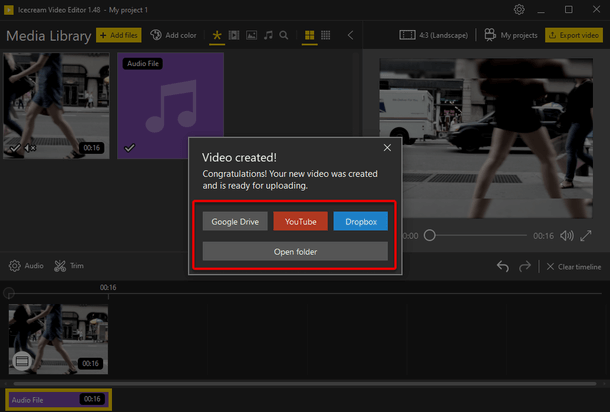Image resolution: width=610 pixels, height=412 pixels.
Task: Redo the last action
Action: coord(525,266)
